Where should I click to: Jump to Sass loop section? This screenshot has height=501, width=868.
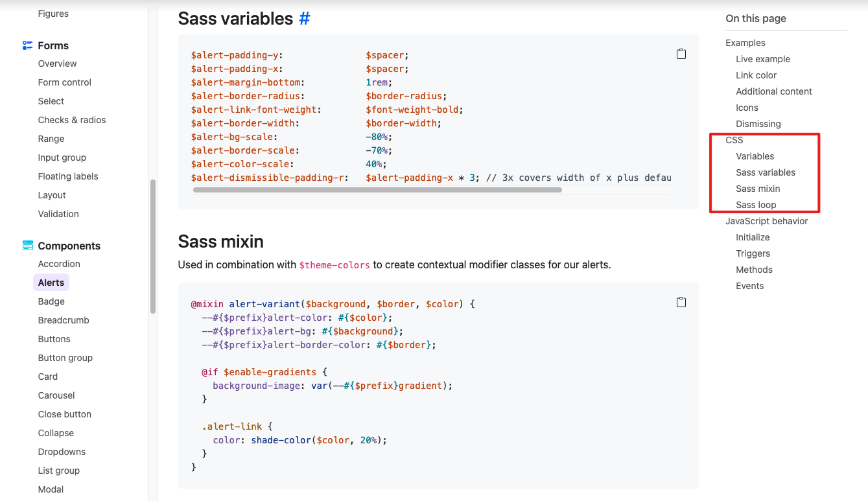[x=756, y=205]
